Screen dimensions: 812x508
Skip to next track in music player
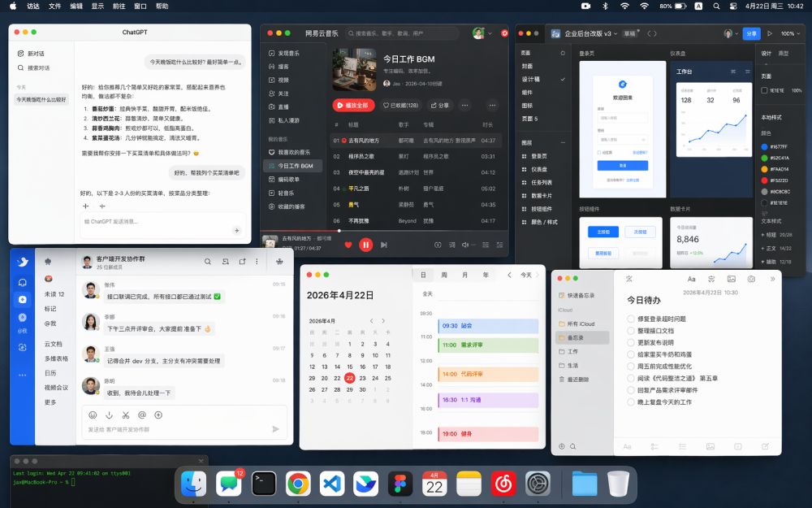click(384, 244)
